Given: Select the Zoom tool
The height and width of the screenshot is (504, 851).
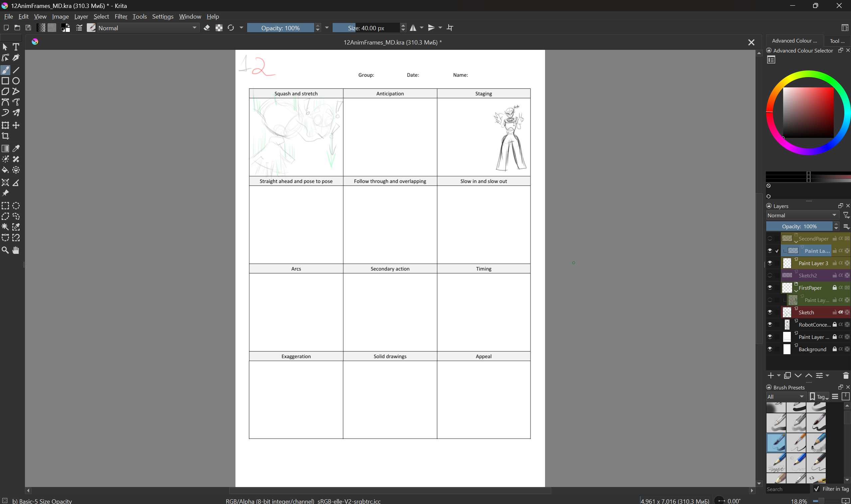Looking at the screenshot, I should click(5, 250).
